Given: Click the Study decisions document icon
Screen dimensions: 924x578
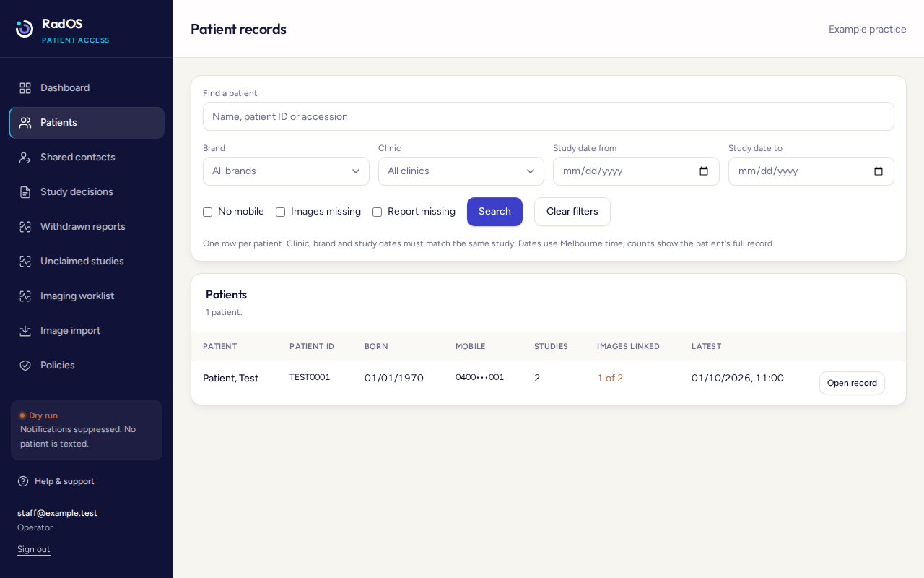Looking at the screenshot, I should [x=25, y=192].
